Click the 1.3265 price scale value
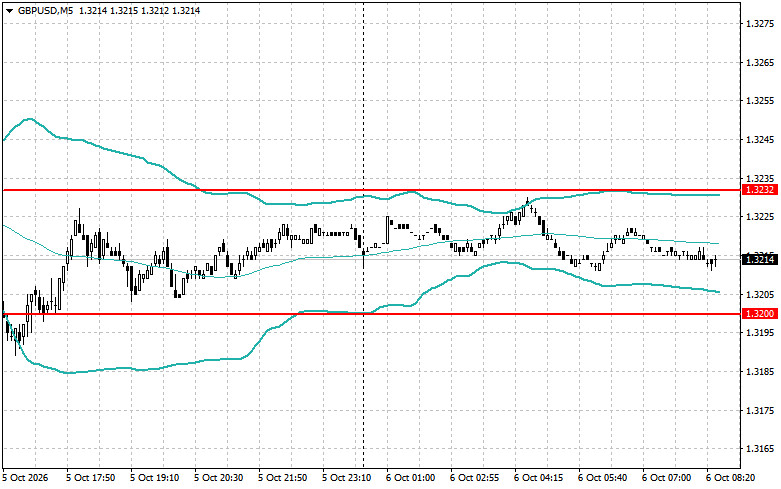Screen dimensions: 781x489 point(761,62)
